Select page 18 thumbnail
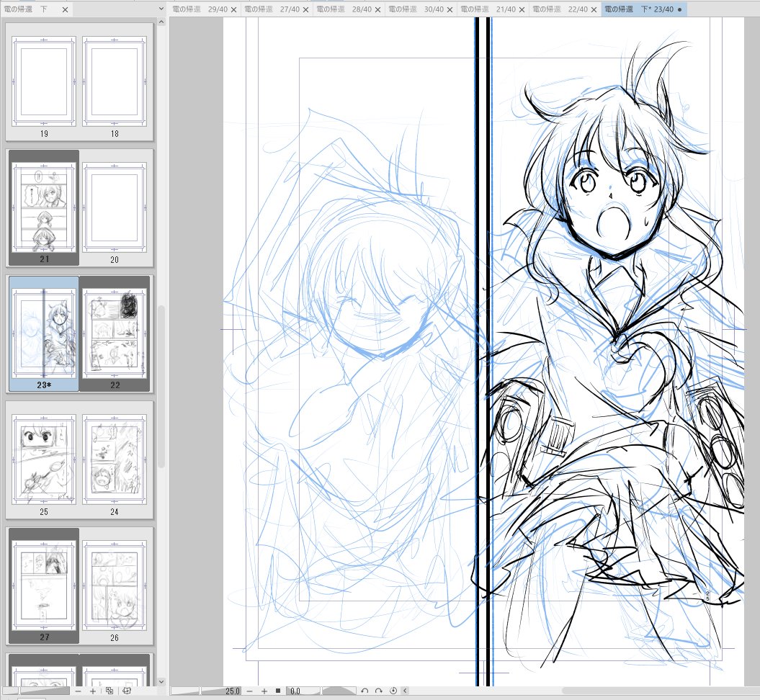Image resolution: width=760 pixels, height=700 pixels. [115, 81]
